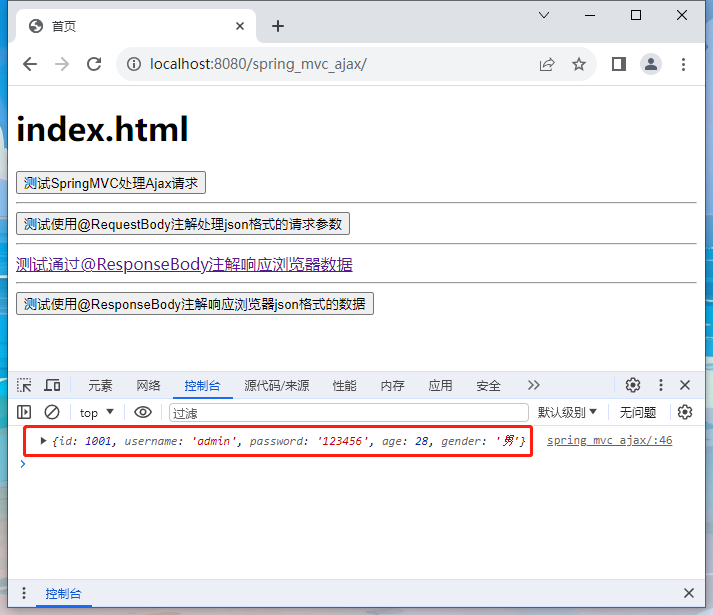The width and height of the screenshot is (713, 615).
Task: Open a new browser tab
Action: coord(278,26)
